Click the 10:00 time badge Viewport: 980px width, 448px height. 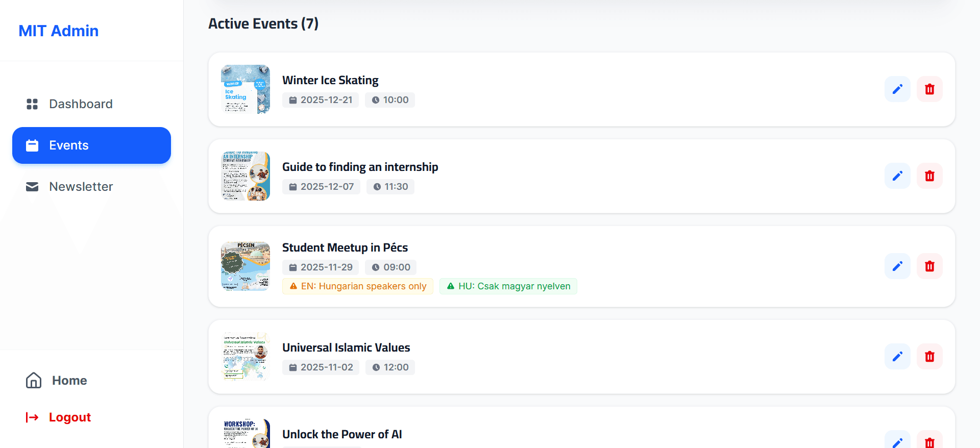pos(390,100)
